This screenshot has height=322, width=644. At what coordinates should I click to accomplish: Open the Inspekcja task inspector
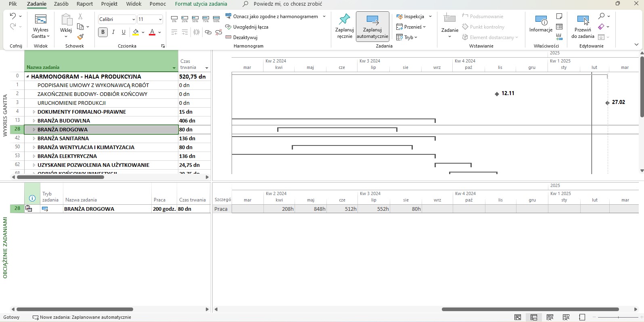pos(410,17)
